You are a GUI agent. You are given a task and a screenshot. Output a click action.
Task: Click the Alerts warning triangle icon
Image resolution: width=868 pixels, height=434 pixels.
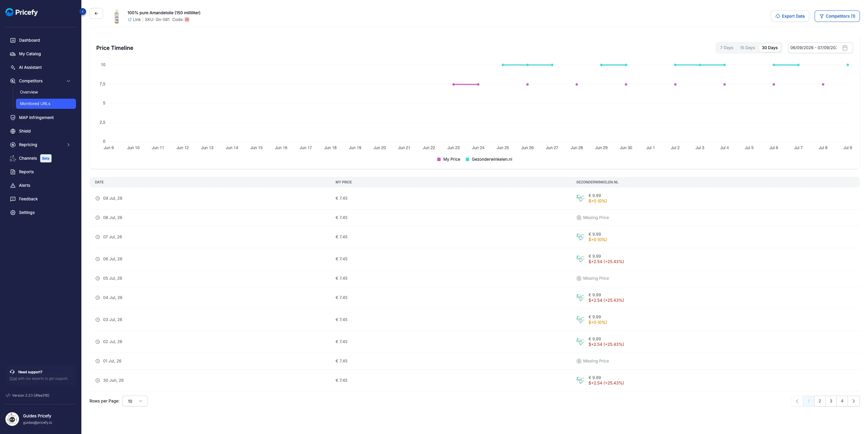(x=13, y=185)
